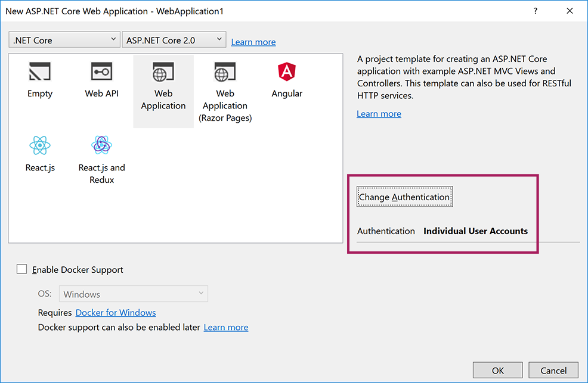
Task: Open Learn more beside the framework selectors
Action: tap(253, 42)
